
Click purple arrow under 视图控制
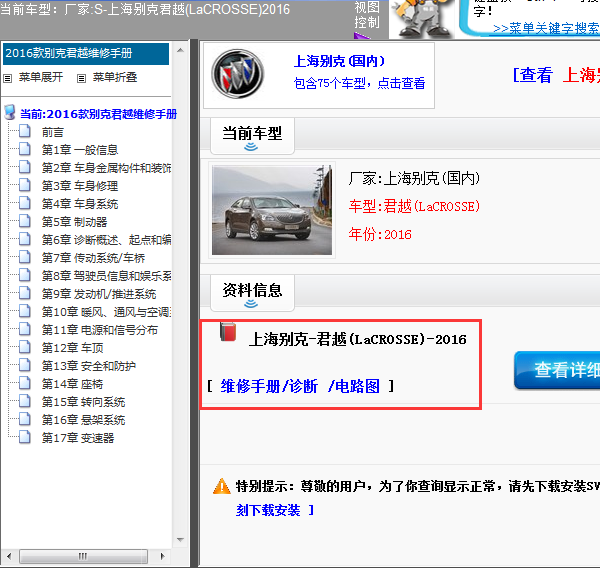[362, 36]
